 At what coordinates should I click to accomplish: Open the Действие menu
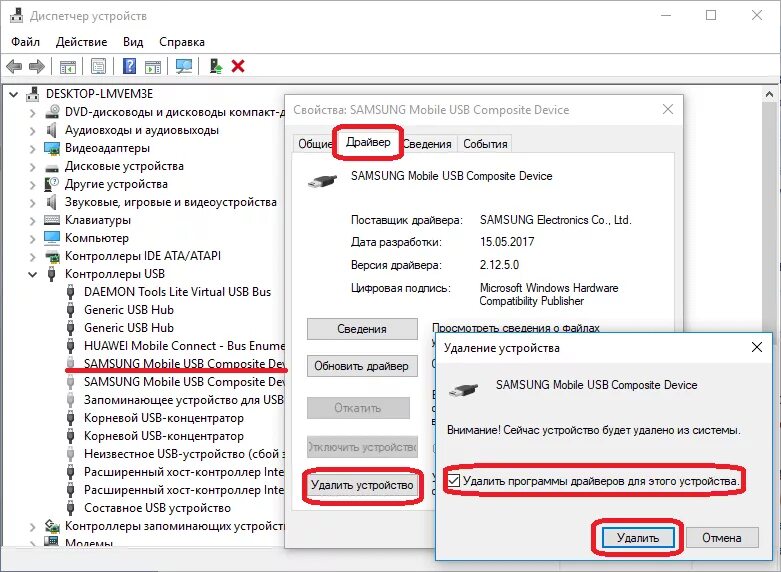(81, 42)
